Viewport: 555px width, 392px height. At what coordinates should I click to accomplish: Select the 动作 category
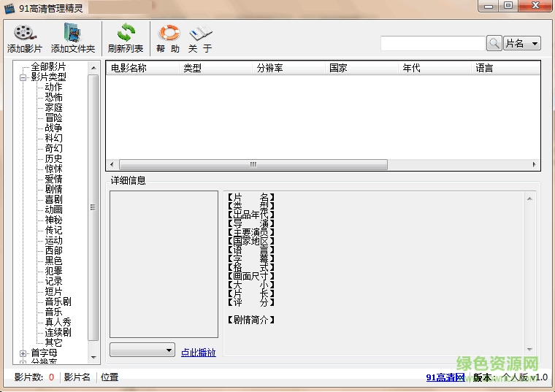[x=53, y=87]
